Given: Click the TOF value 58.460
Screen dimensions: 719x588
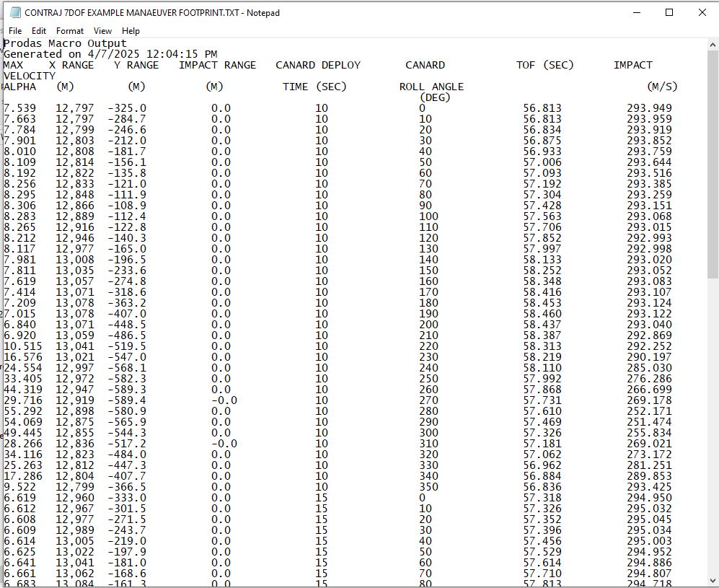Looking at the screenshot, I should pyautogui.click(x=542, y=314).
